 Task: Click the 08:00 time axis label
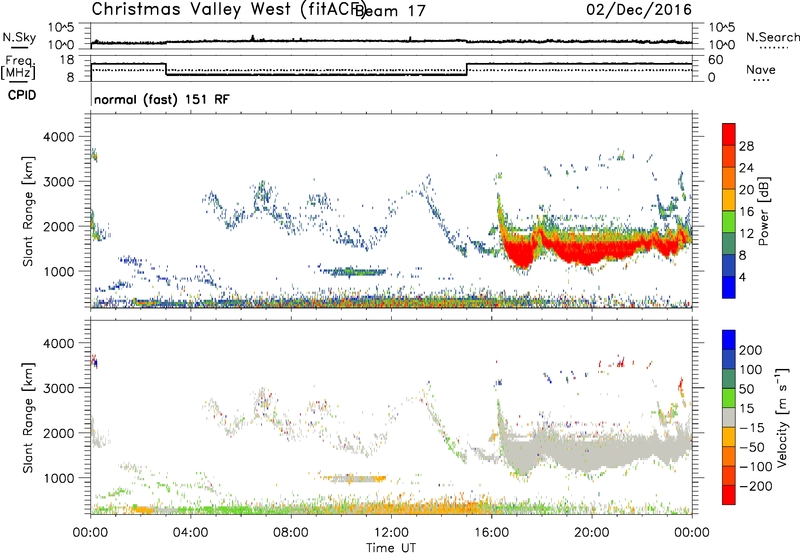pyautogui.click(x=291, y=533)
